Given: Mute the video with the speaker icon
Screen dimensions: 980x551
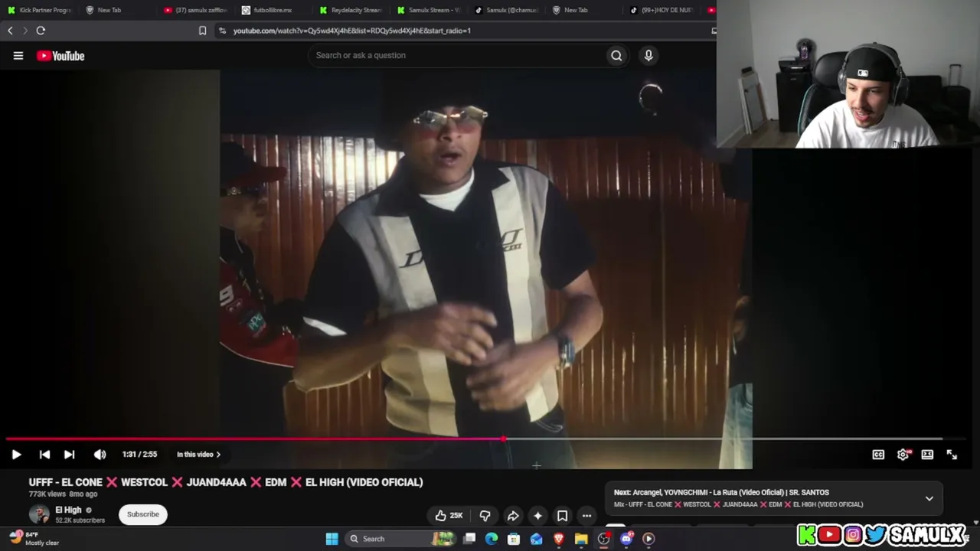Looking at the screenshot, I should click(x=100, y=455).
